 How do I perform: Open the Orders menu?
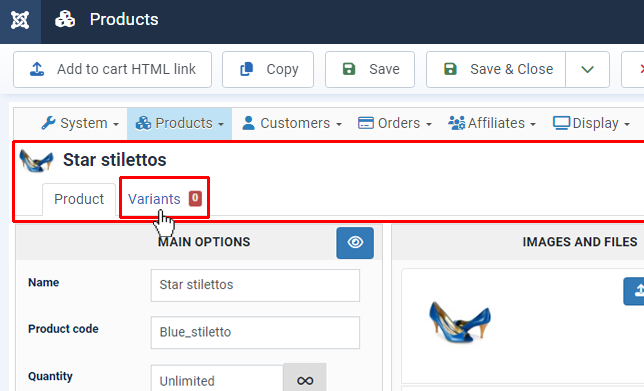point(395,123)
